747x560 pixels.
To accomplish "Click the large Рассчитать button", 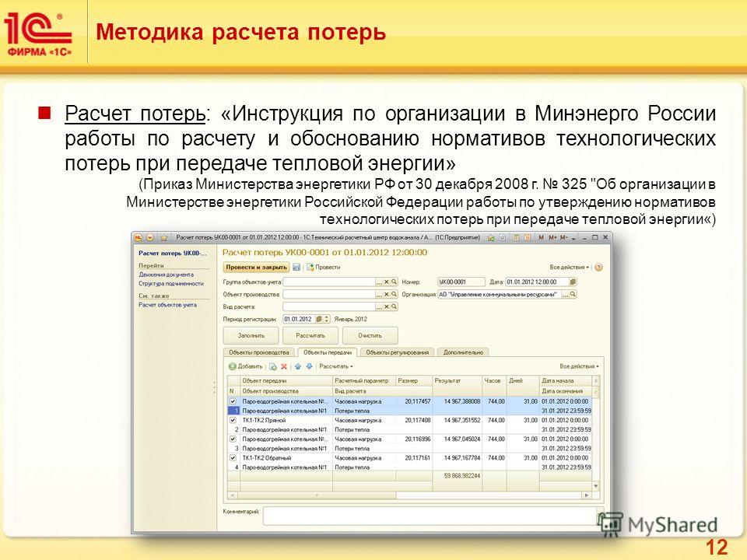I will [310, 335].
